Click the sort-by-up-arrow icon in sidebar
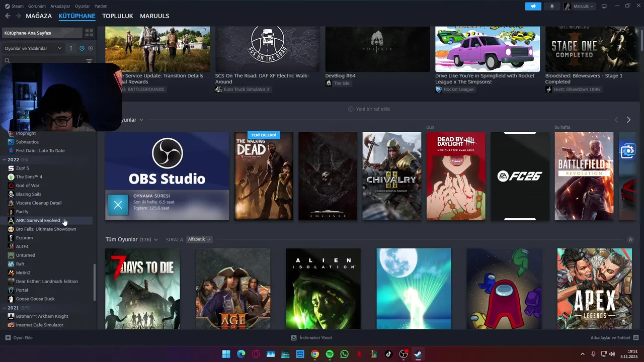The image size is (644, 362). (x=71, y=48)
